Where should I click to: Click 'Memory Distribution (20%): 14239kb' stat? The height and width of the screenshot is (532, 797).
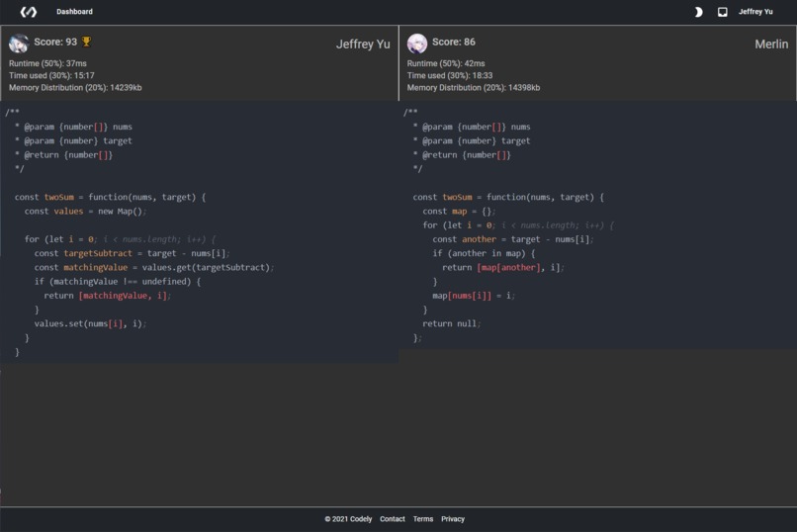click(75, 88)
